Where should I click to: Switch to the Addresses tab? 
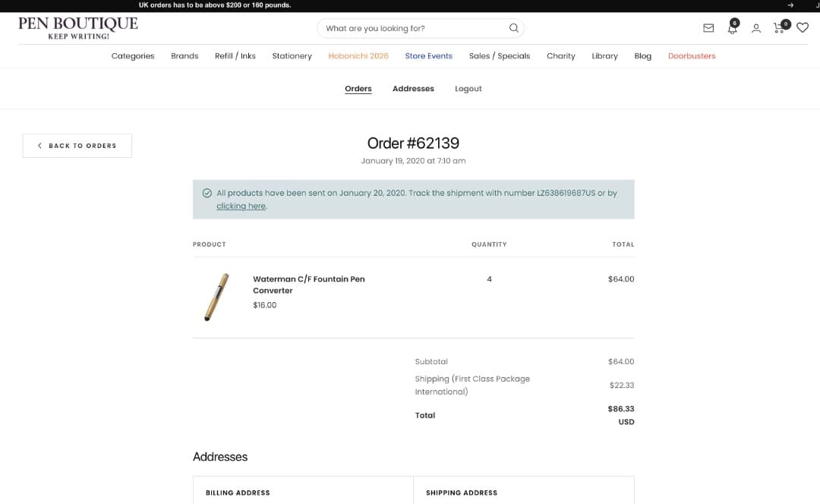point(413,89)
